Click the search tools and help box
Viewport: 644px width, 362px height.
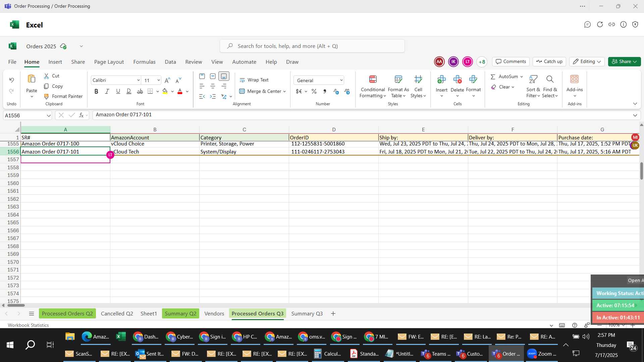pos(312,46)
